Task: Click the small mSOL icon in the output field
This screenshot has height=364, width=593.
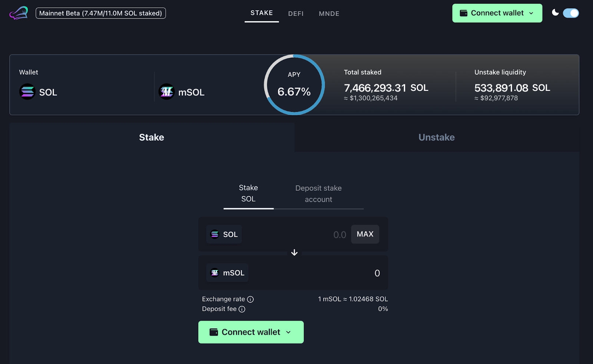Action: (215, 273)
